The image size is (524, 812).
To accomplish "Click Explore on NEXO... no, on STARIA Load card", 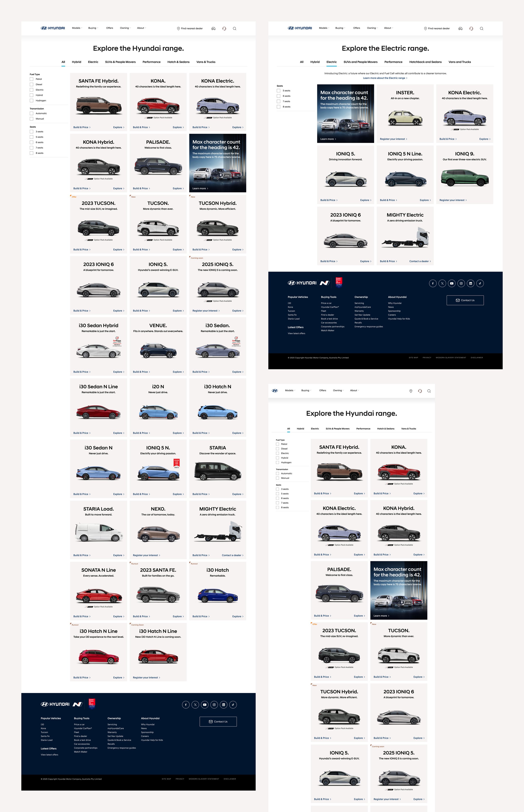I will pos(119,555).
